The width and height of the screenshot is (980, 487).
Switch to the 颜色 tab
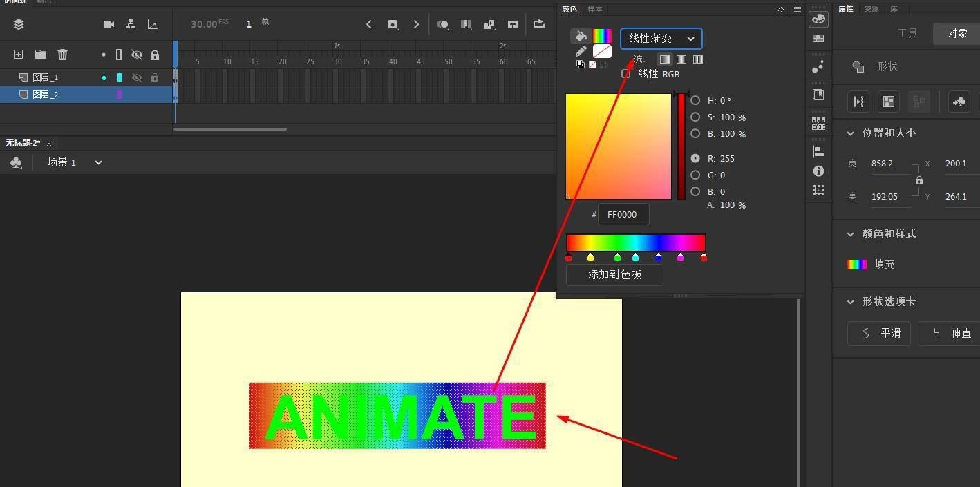pyautogui.click(x=569, y=9)
